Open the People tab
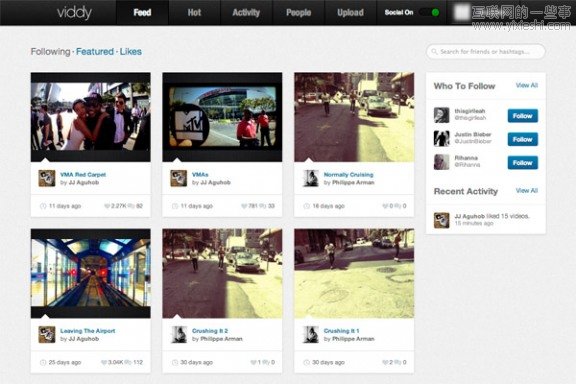576x384 pixels. coord(298,12)
